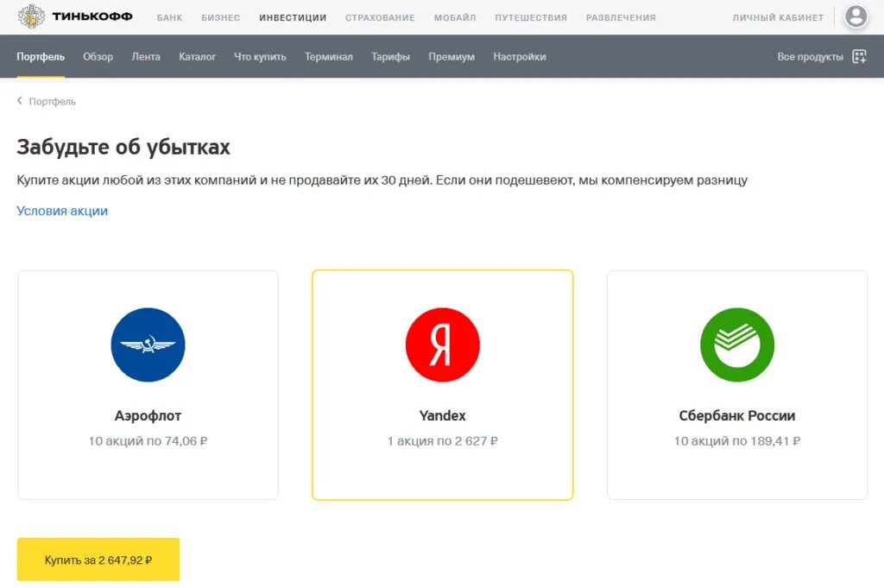Click the back chevron next to Портфель
The height and width of the screenshot is (588, 884).
click(x=20, y=100)
